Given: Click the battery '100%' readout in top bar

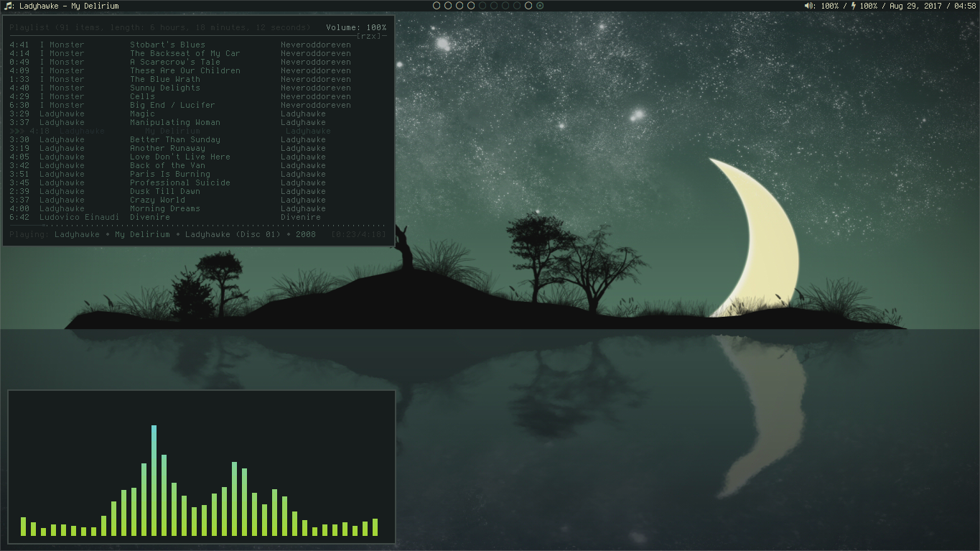Looking at the screenshot, I should point(868,6).
